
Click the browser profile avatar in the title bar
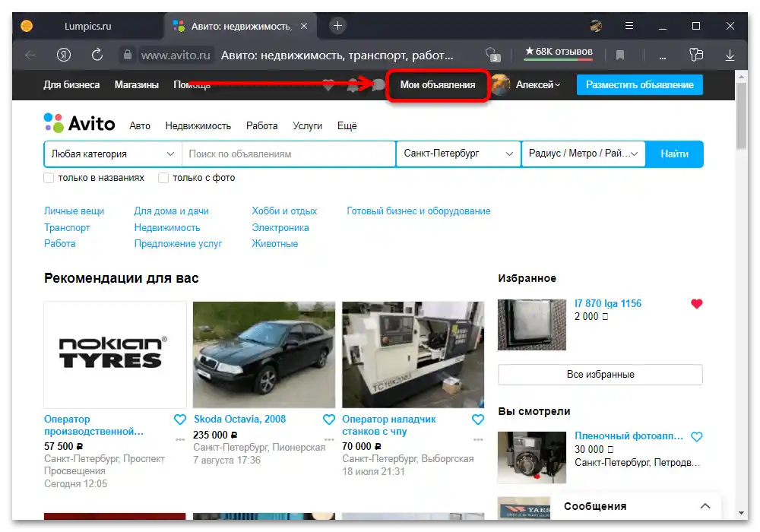[596, 26]
